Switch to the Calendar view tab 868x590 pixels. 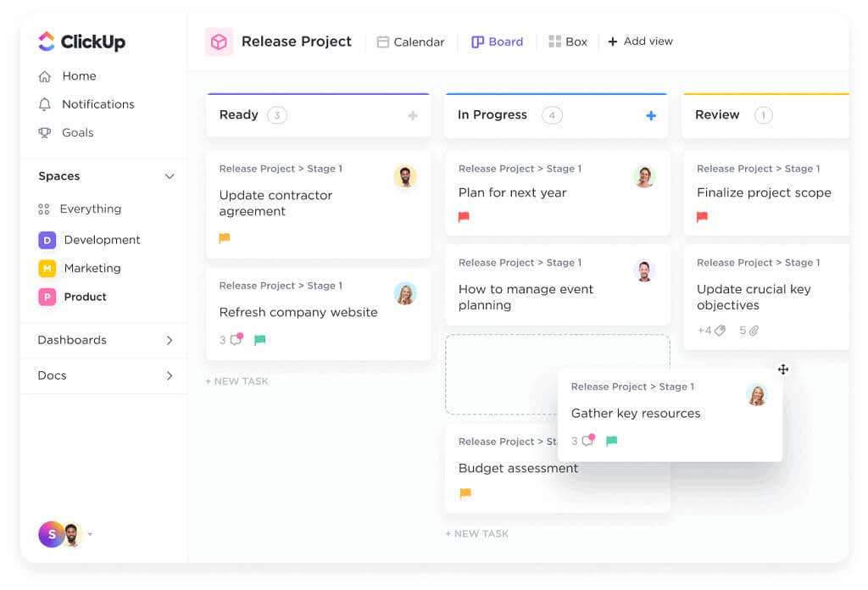[410, 42]
